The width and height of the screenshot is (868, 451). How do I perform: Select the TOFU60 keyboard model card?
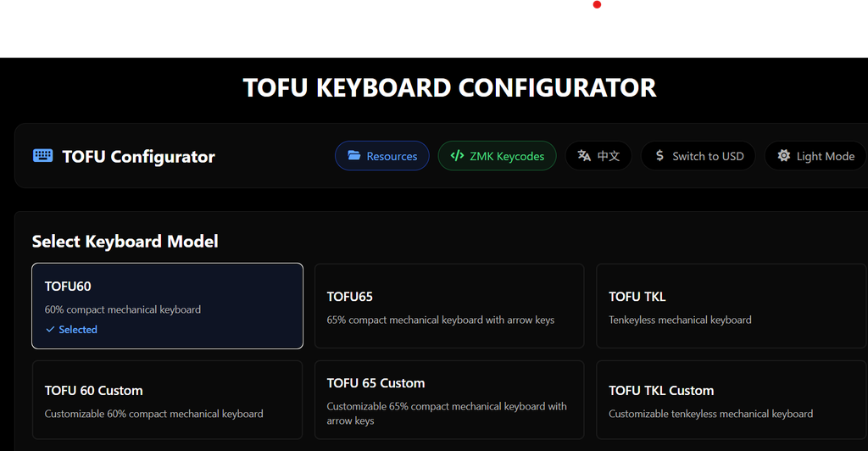[x=167, y=305]
